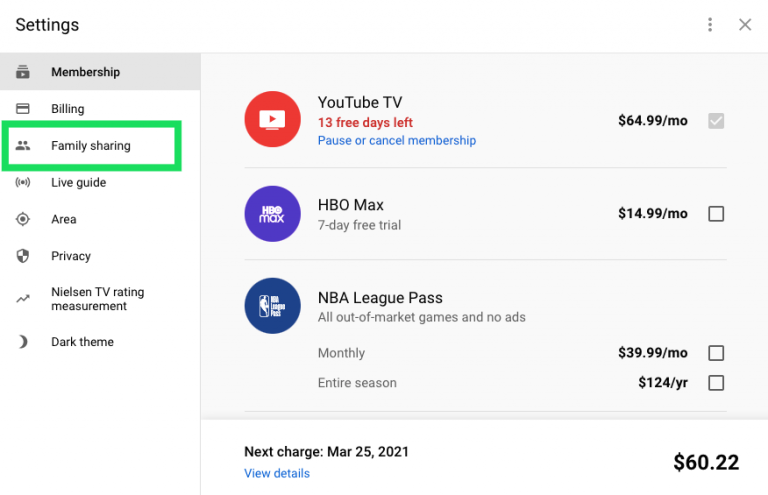Click the Membership sidebar icon
This screenshot has height=495, width=768.
[23, 72]
